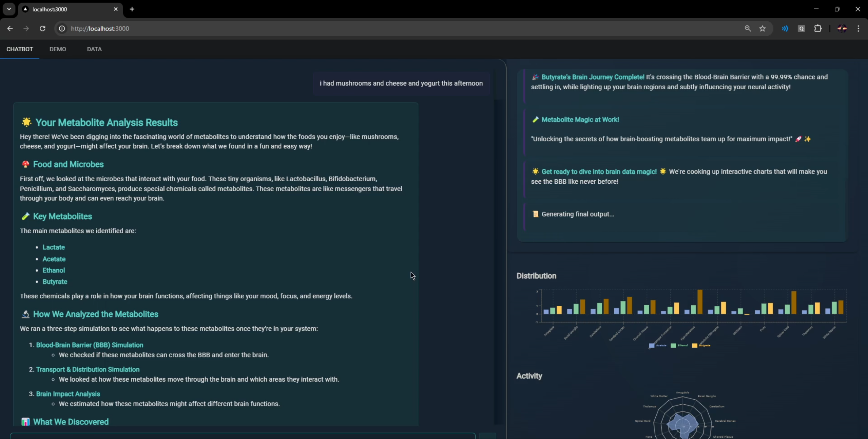Click the Hypothalamus Butyrate bar
868x439 pixels.
tap(700, 301)
